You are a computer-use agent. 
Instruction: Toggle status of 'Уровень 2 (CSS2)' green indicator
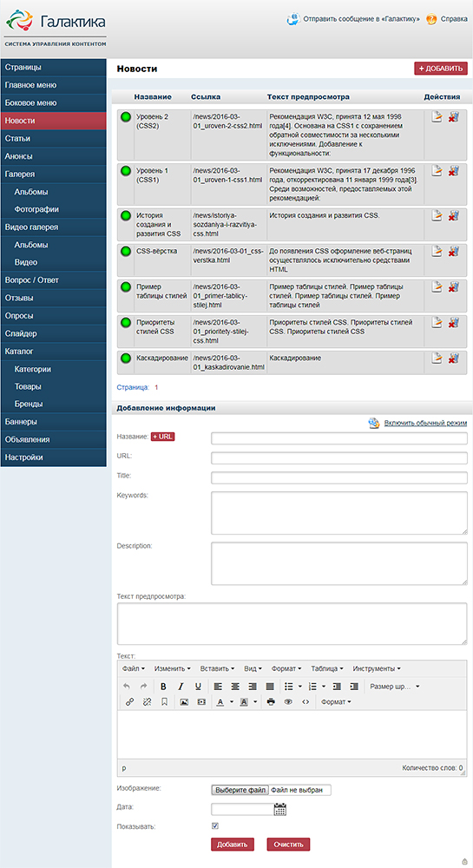click(x=126, y=117)
